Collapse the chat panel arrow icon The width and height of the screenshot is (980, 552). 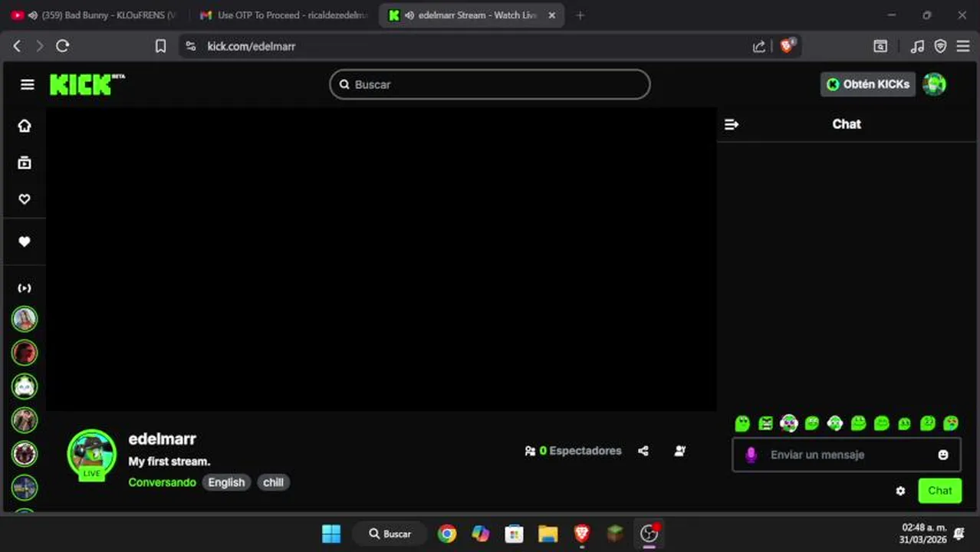(732, 124)
